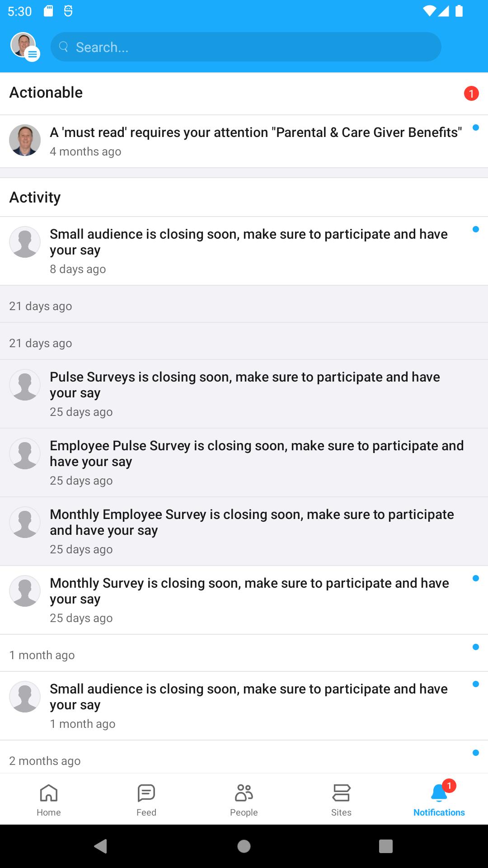
Task: Tap the Actionable red count badge
Action: (x=471, y=94)
